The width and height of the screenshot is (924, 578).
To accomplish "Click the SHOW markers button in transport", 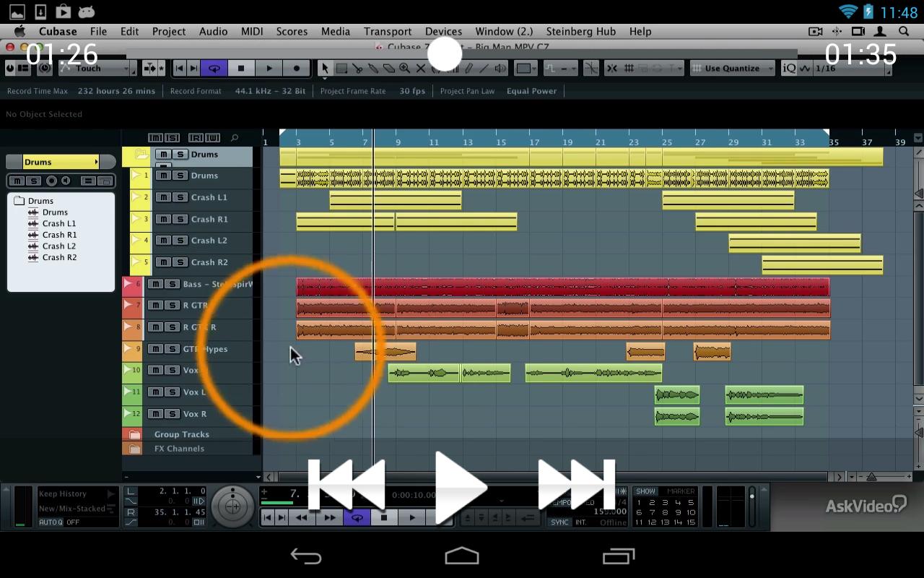I will [645, 491].
